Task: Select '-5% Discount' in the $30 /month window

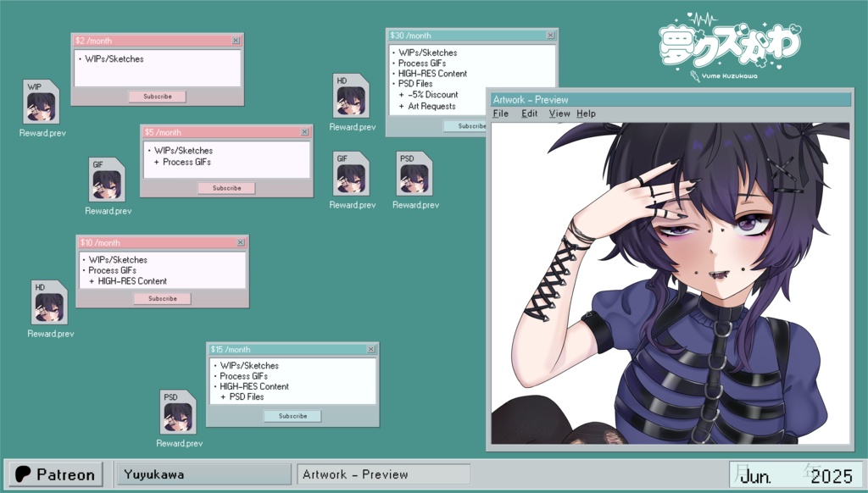Action: (x=433, y=95)
